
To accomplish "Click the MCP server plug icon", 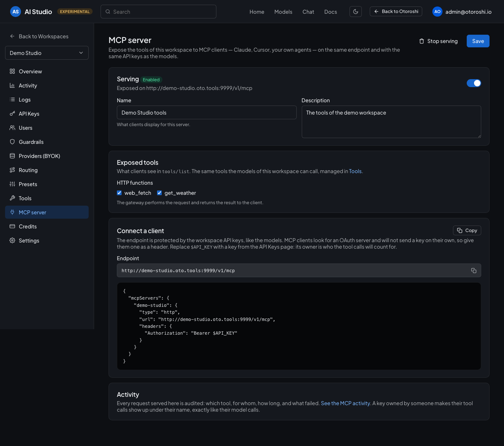I will point(12,212).
